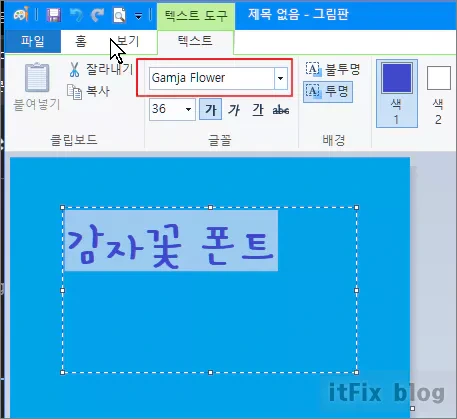
Task: Toggle underline 가 formatting
Action: (258, 109)
